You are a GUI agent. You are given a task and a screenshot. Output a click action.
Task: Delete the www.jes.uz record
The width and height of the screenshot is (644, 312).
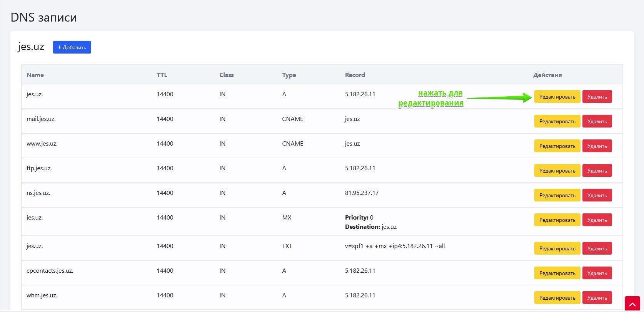(597, 146)
